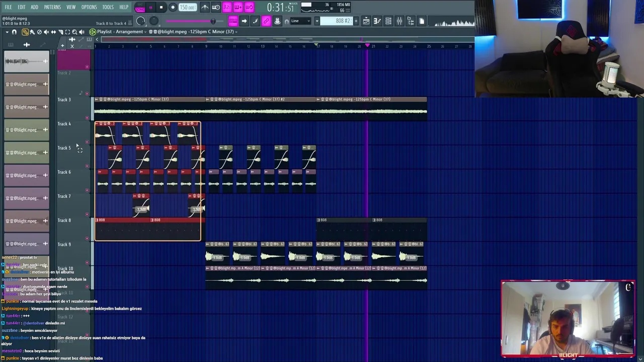Add new pattern with plus button
The height and width of the screenshot is (362, 644).
[356, 21]
